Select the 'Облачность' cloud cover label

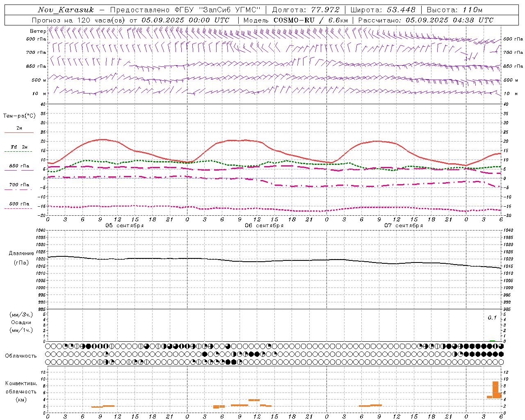tap(21, 356)
